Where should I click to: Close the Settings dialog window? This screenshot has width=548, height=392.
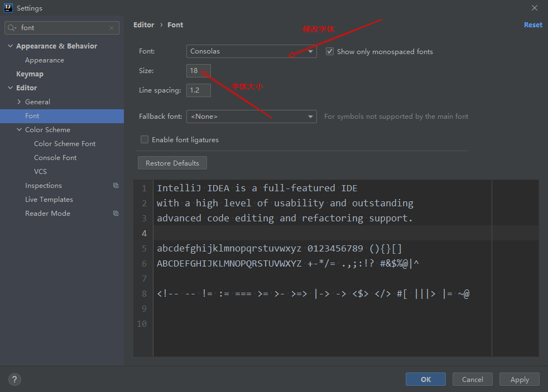535,8
